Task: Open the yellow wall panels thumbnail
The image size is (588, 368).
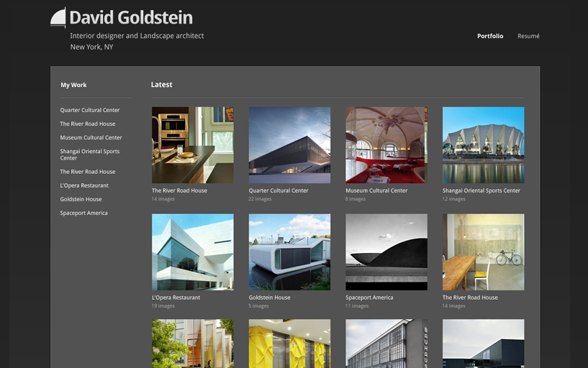Action: (x=289, y=344)
